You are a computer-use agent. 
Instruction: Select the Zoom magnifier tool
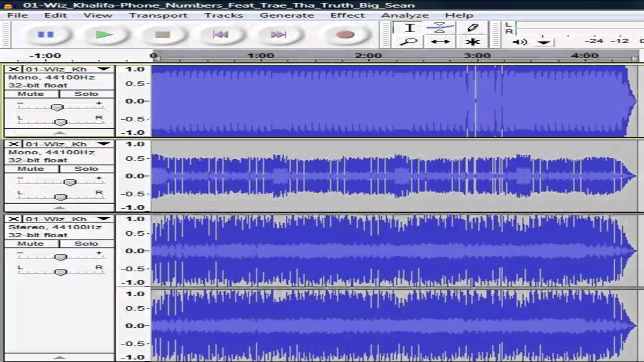410,42
